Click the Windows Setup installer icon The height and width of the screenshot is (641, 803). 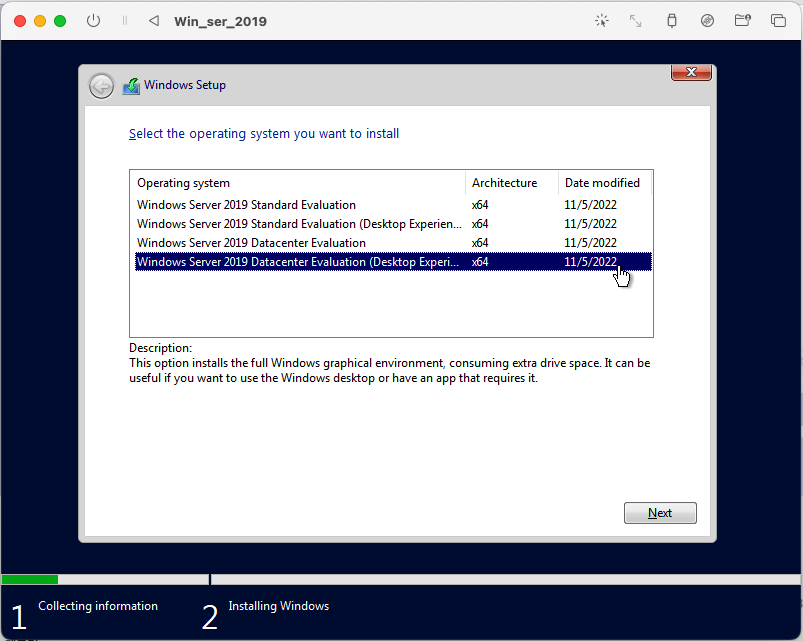[131, 86]
